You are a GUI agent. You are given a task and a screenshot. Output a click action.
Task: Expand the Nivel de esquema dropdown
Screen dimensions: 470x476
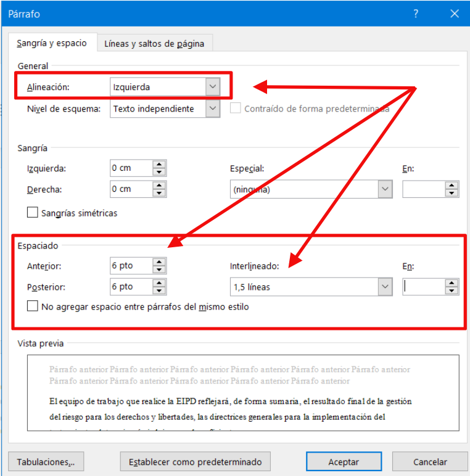[213, 109]
